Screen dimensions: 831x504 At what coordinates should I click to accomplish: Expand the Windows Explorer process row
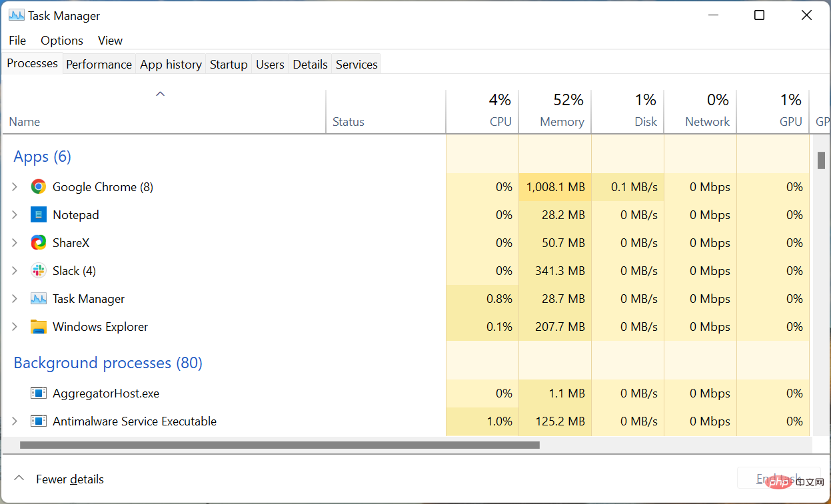click(15, 327)
